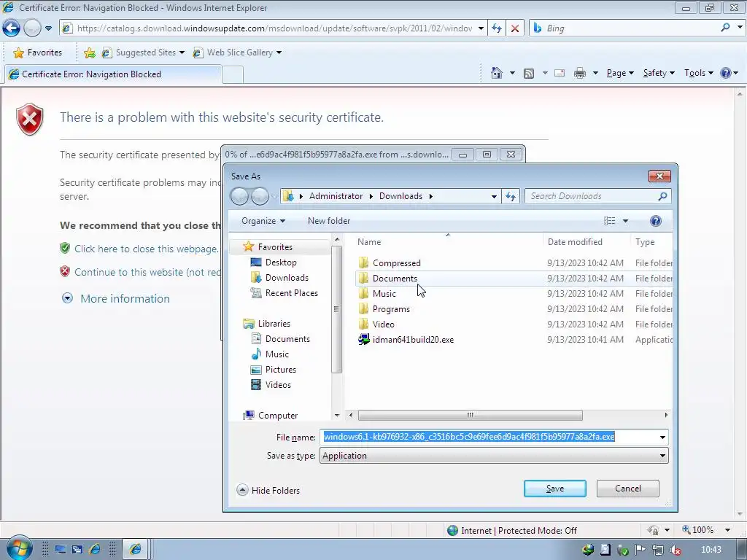Screen dimensions: 747x560
Task: Open the Tools menu
Action: tap(698, 73)
